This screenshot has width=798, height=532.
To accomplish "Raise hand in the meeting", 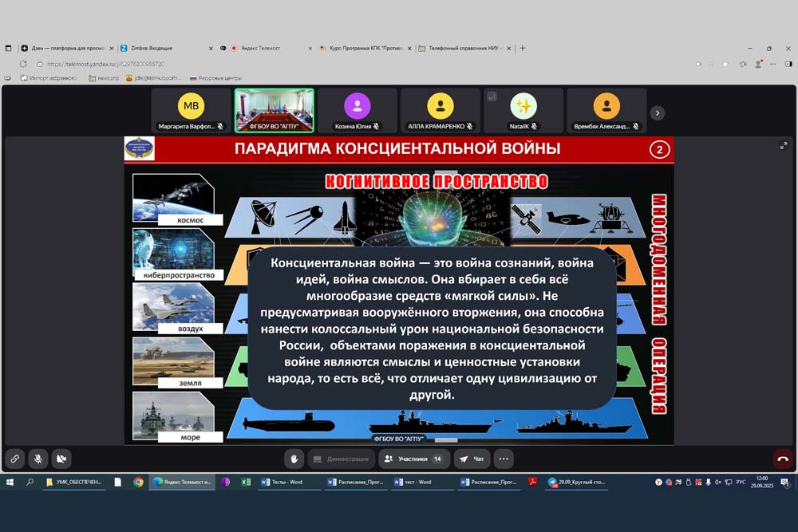I will [x=294, y=459].
